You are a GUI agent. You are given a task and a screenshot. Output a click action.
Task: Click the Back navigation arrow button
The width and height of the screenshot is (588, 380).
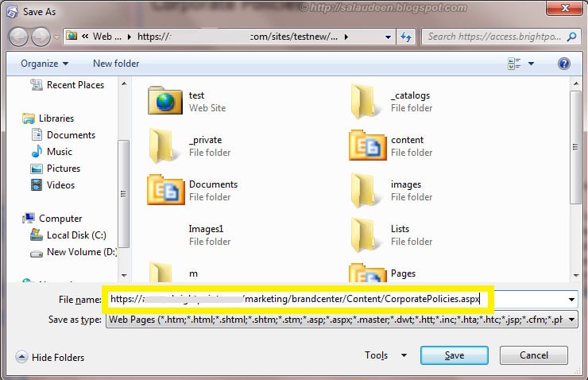click(18, 37)
